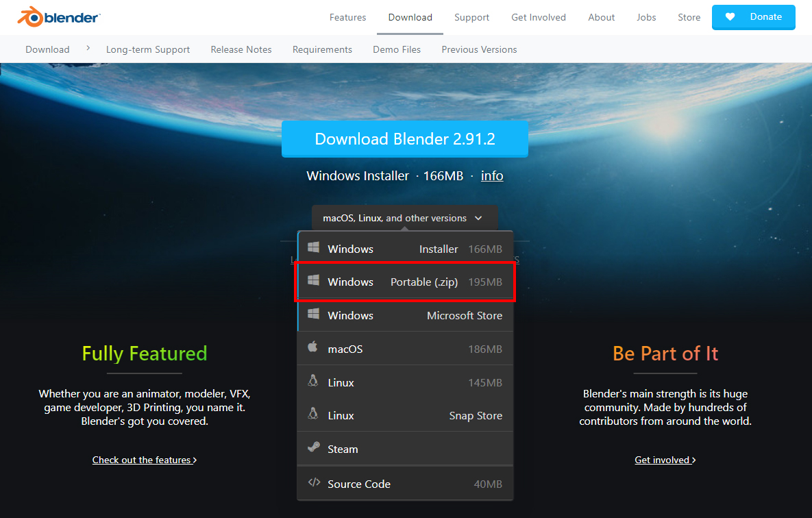Click the Donate button
The image size is (812, 518).
click(754, 17)
